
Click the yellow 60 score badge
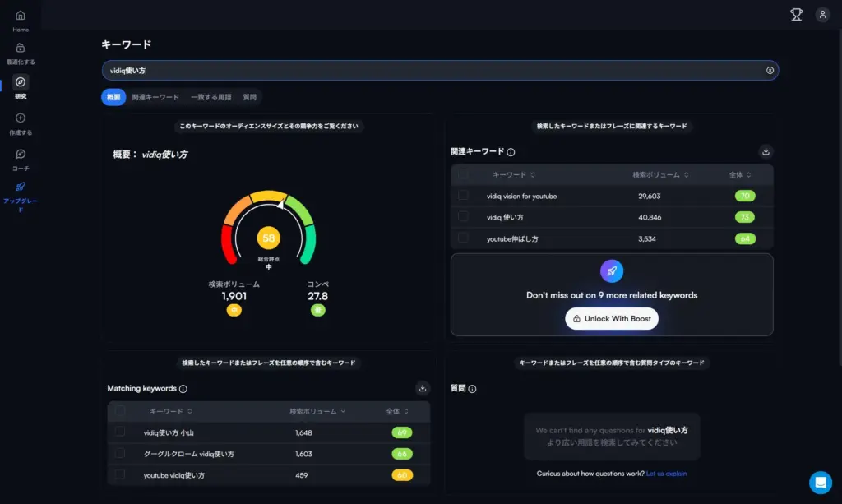(401, 475)
